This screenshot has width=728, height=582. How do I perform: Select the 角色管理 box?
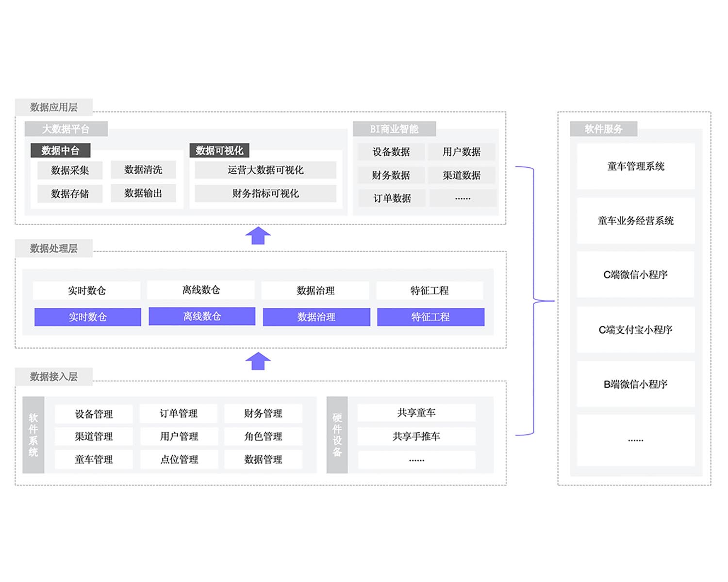263,436
